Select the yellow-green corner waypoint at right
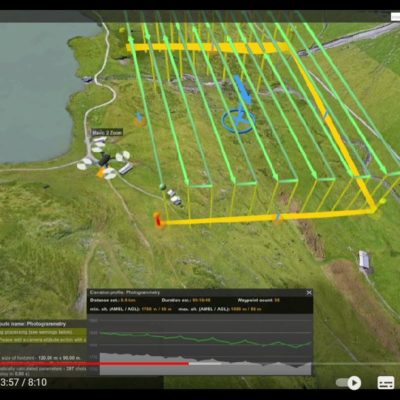 pos(382,202)
